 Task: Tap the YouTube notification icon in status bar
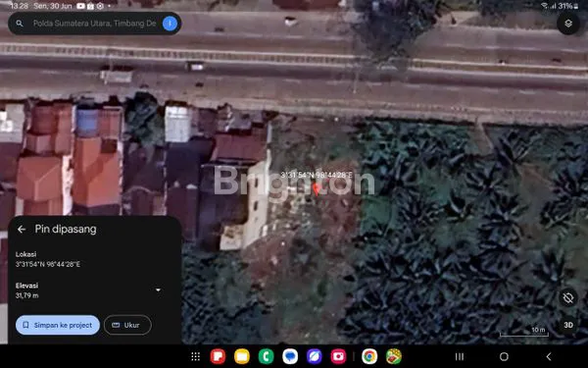click(80, 6)
